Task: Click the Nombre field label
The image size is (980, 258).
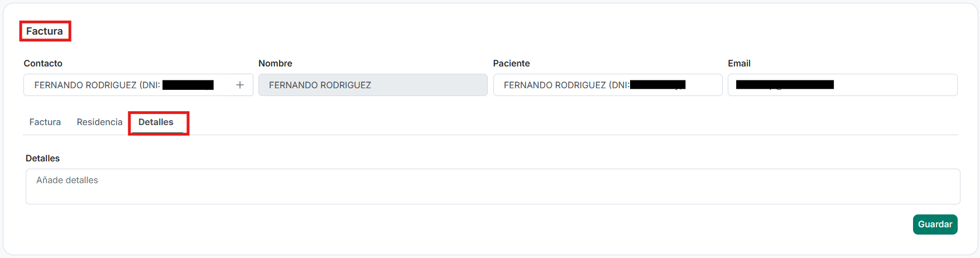Action: 275,64
